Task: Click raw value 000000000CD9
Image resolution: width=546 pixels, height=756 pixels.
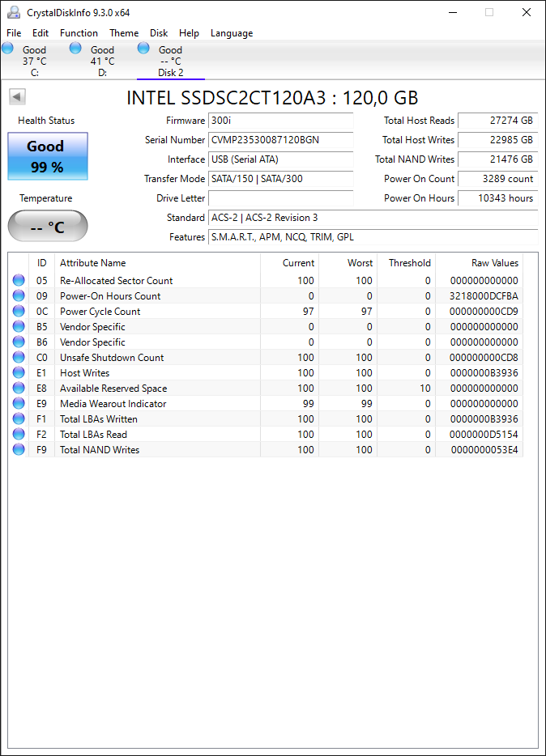Action: tap(484, 312)
